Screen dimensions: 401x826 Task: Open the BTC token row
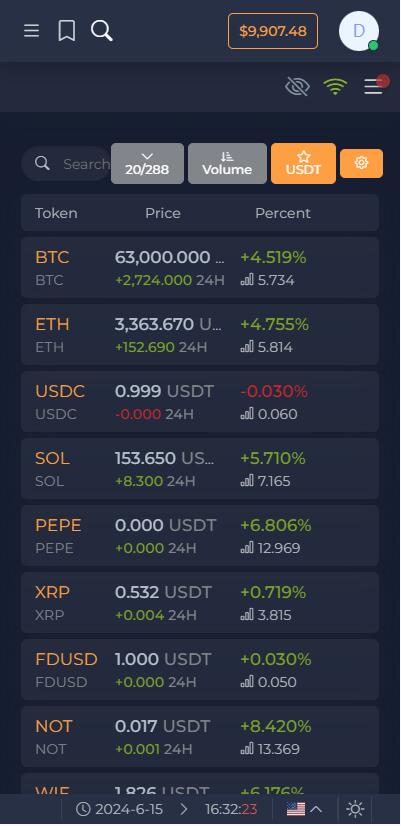(x=200, y=268)
